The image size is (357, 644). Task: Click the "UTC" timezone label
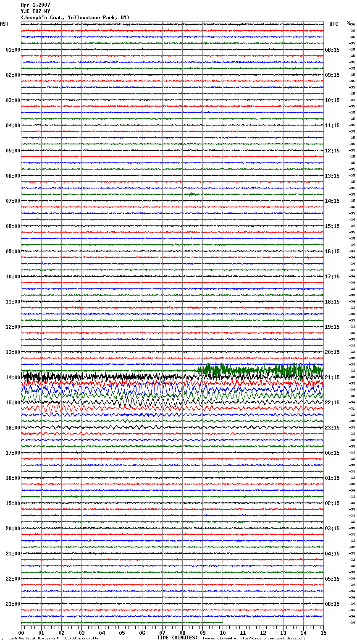(334, 24)
